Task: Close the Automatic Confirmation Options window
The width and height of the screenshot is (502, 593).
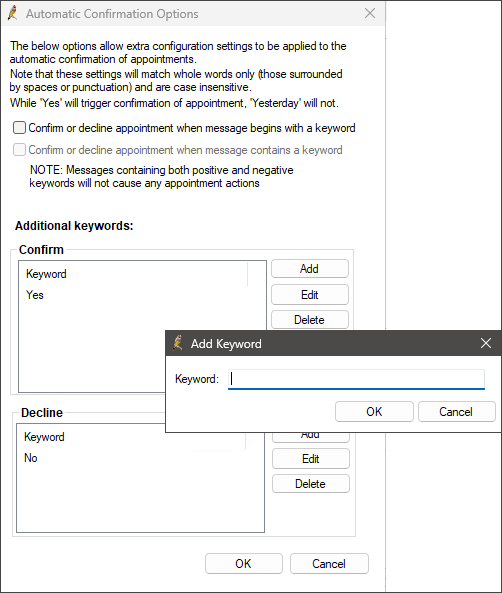Action: click(x=370, y=13)
